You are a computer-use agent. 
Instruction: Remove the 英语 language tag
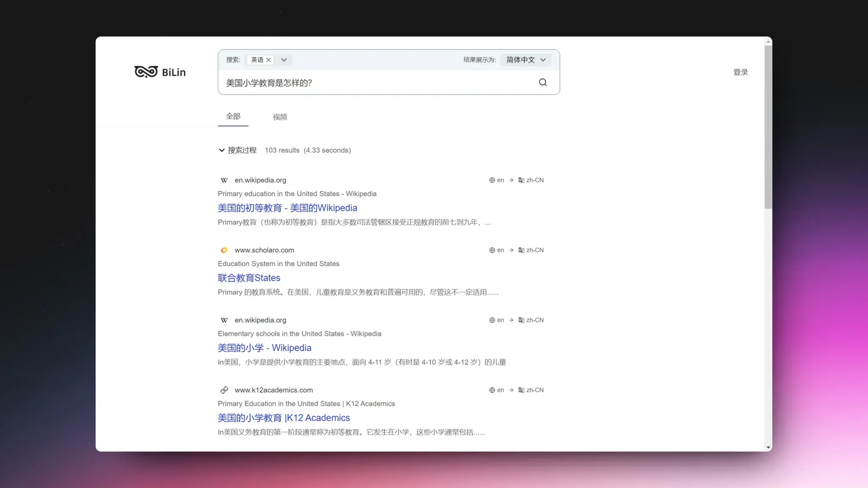pos(268,60)
